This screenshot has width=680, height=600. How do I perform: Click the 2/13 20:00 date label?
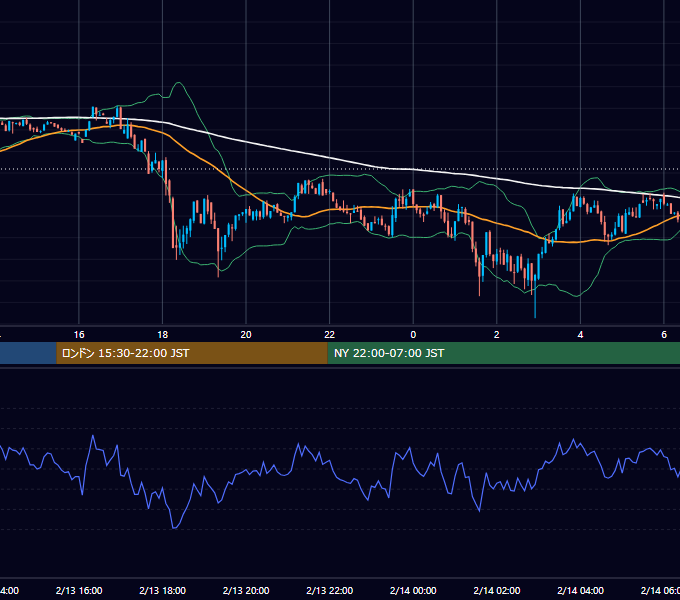point(246,590)
